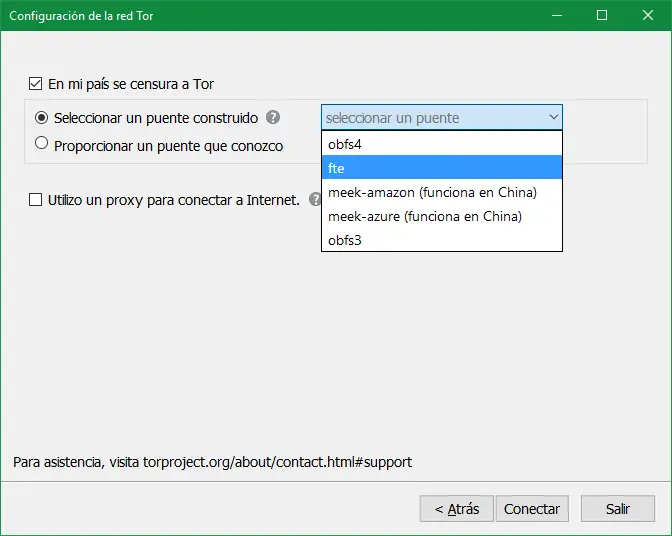The height and width of the screenshot is (536, 672).
Task: Pick obfs3 bridge from the list
Action: [442, 240]
